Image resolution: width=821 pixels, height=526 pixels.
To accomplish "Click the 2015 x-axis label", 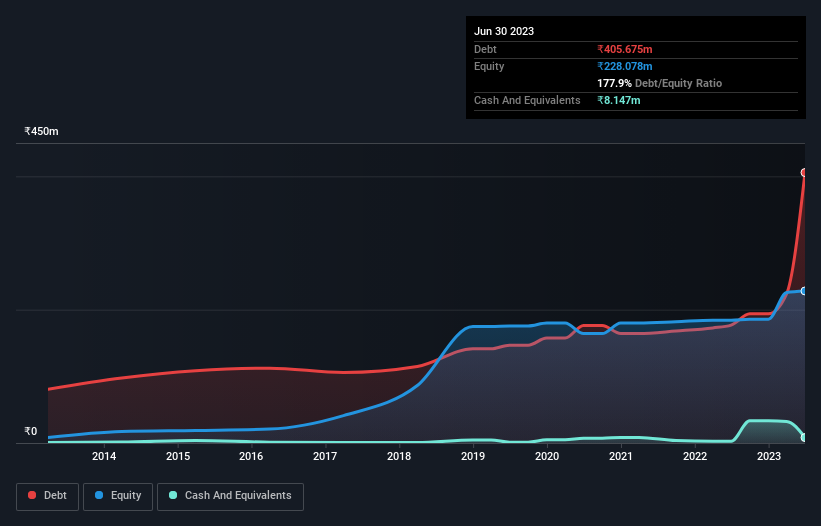I will pyautogui.click(x=178, y=456).
